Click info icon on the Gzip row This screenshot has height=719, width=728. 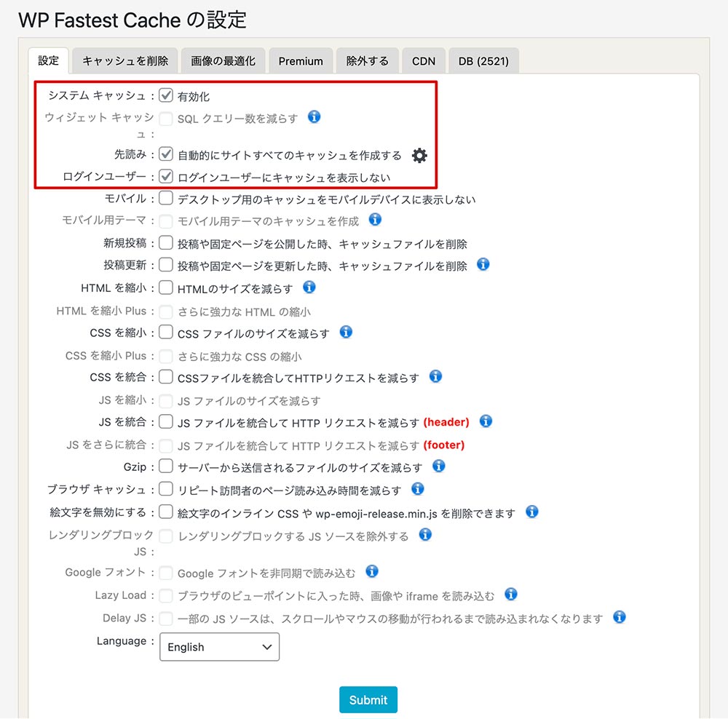point(438,466)
